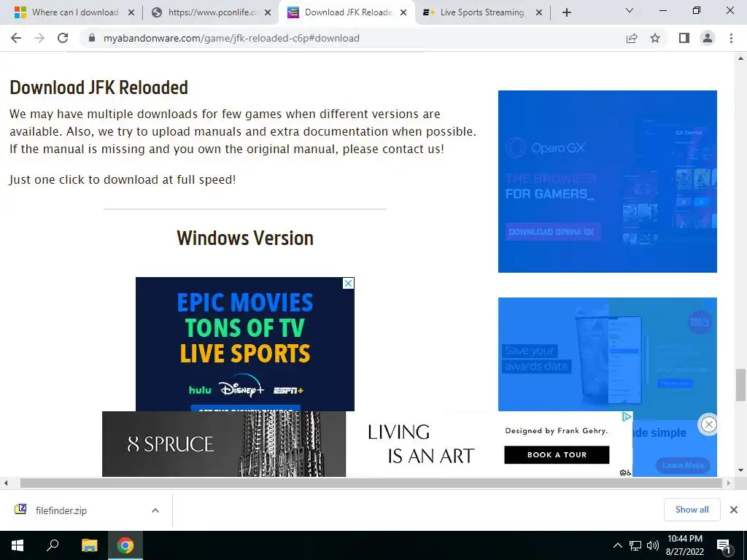747x560 pixels.
Task: Close the 'Where can I download' tab
Action: 131,12
